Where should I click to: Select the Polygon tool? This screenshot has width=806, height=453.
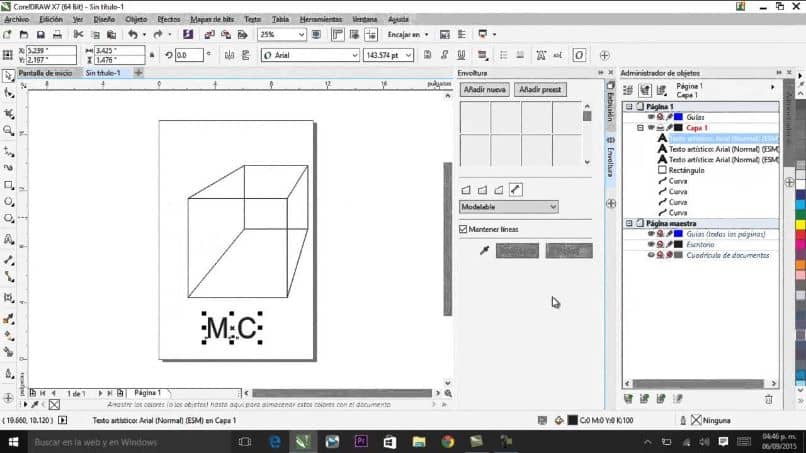click(x=8, y=219)
